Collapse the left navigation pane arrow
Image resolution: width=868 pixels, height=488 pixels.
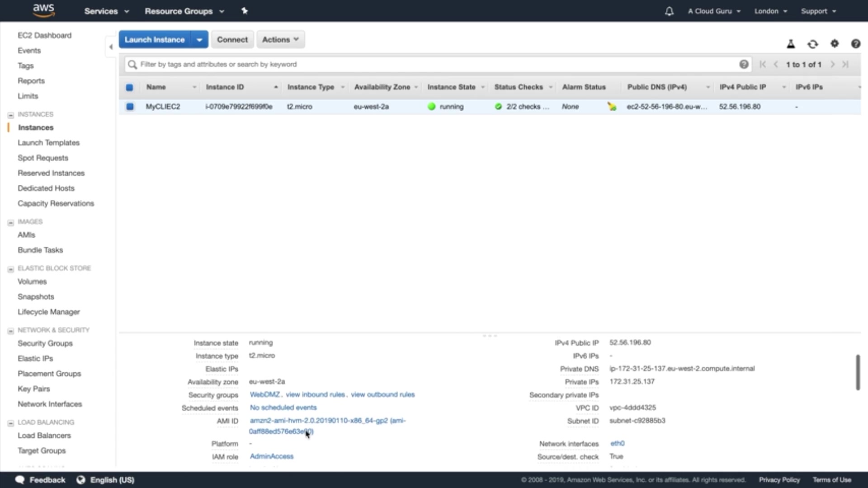click(111, 47)
